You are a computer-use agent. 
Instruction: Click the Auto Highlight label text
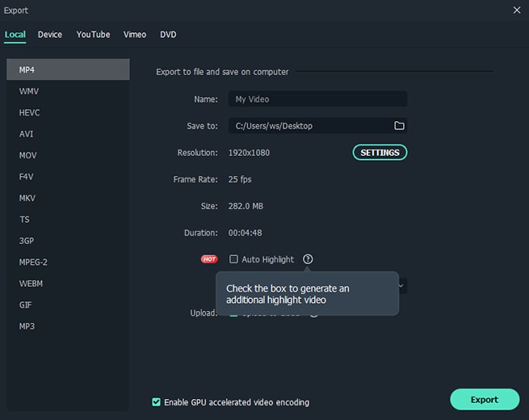click(x=267, y=259)
